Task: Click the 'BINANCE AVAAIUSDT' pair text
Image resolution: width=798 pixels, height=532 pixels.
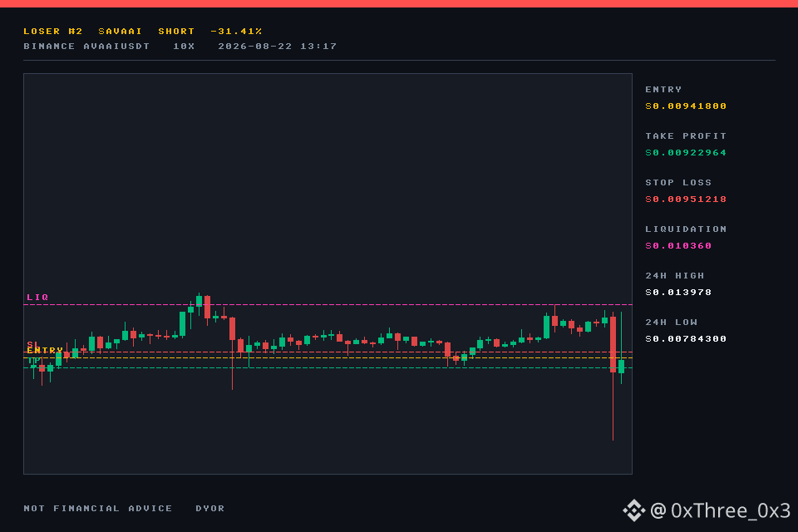Action: 86,47
